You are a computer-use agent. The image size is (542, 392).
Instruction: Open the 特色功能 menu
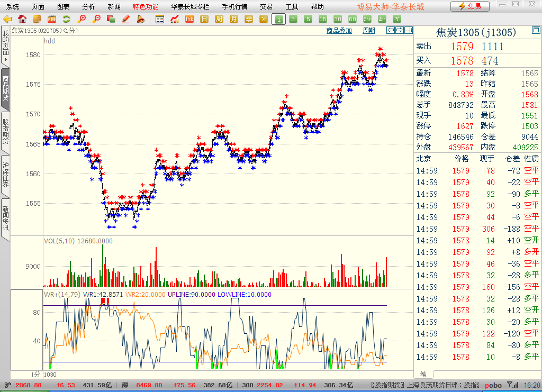(x=146, y=6)
